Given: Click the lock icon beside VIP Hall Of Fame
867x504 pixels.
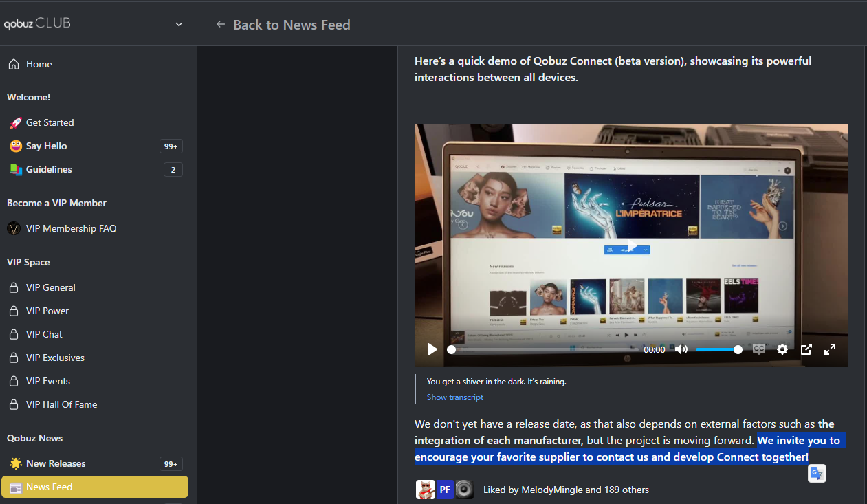Looking at the screenshot, I should coord(14,404).
